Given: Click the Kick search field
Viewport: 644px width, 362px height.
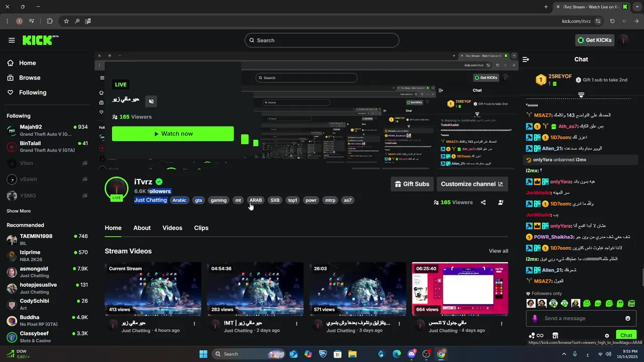Looking at the screenshot, I should coord(322,40).
